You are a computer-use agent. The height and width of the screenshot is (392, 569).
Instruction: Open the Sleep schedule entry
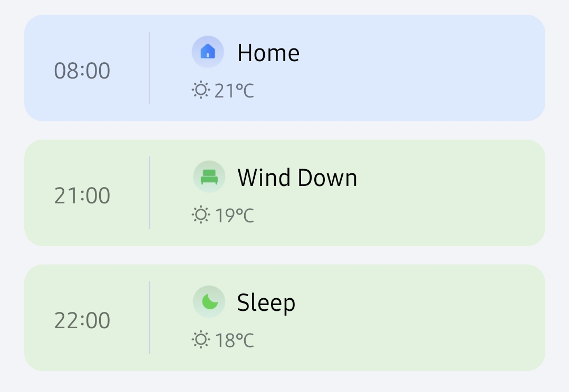pos(285,318)
